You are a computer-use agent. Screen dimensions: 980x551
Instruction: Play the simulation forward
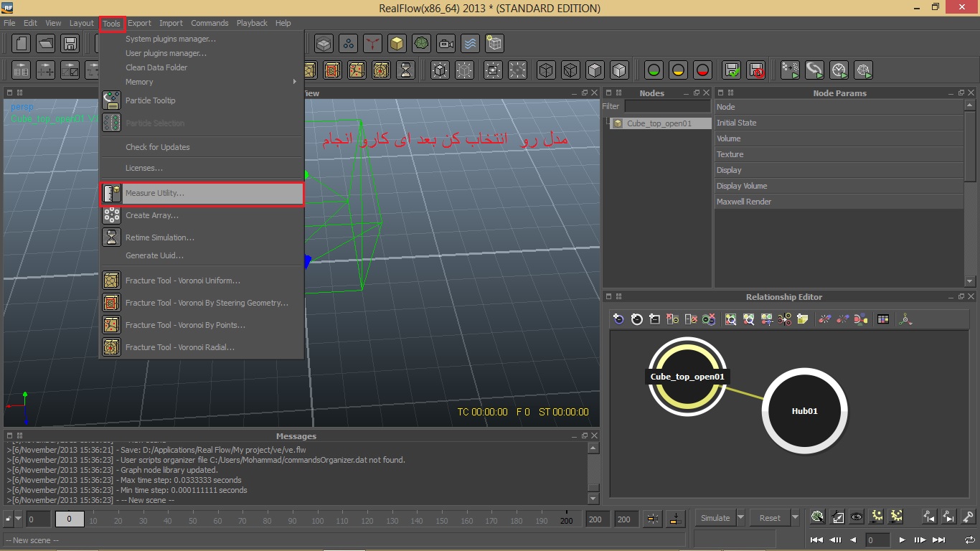[x=902, y=540]
